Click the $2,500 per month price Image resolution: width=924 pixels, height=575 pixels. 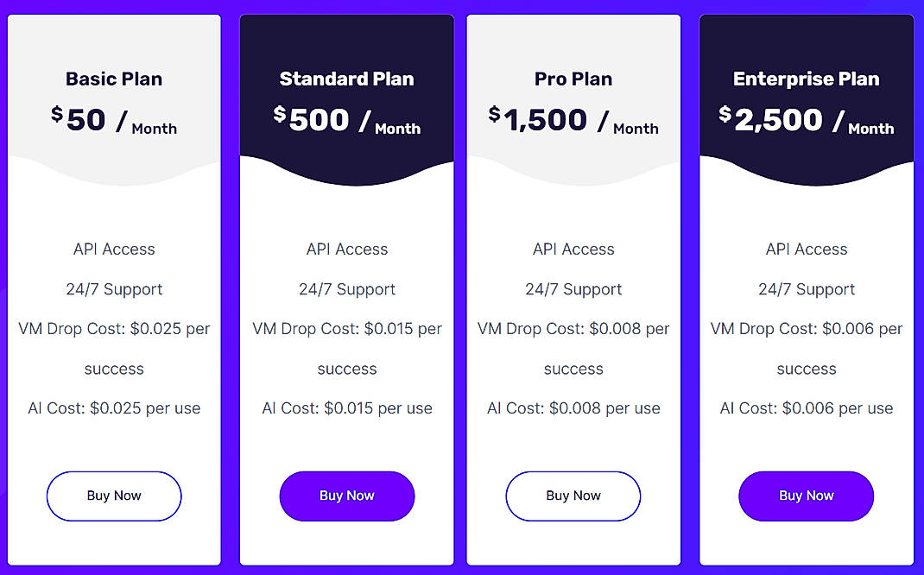806,119
